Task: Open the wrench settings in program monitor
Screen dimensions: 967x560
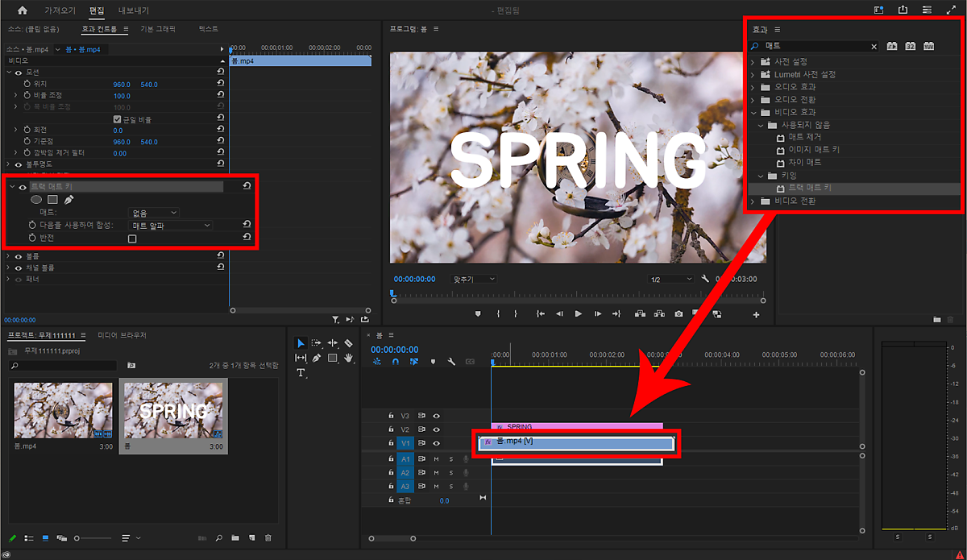Action: tap(706, 279)
